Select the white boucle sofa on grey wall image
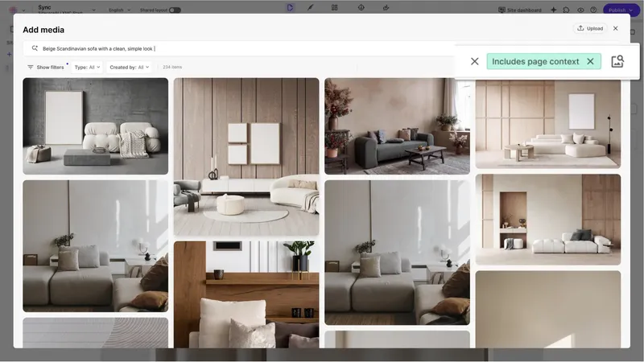 [x=95, y=126]
